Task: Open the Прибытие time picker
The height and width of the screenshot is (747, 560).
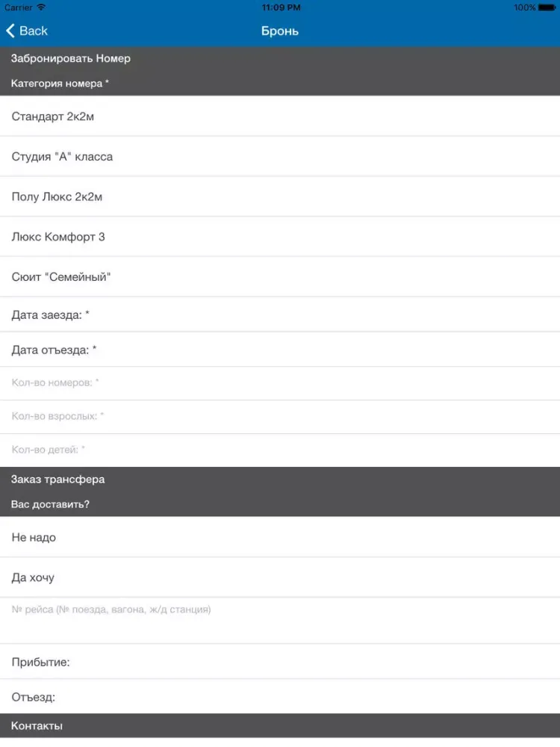Action: pyautogui.click(x=280, y=662)
